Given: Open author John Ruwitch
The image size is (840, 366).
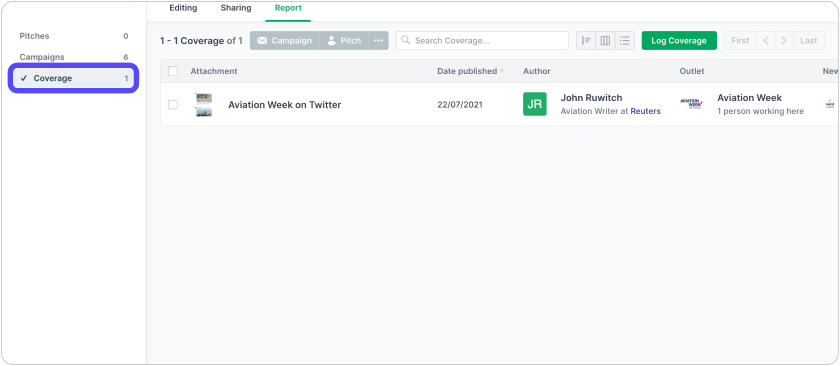Looking at the screenshot, I should click(x=590, y=98).
